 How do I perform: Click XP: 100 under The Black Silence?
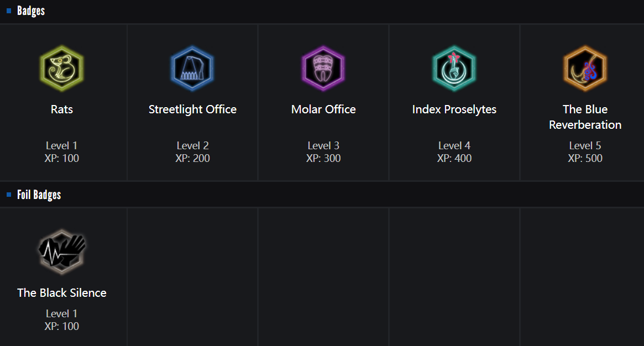tap(62, 326)
